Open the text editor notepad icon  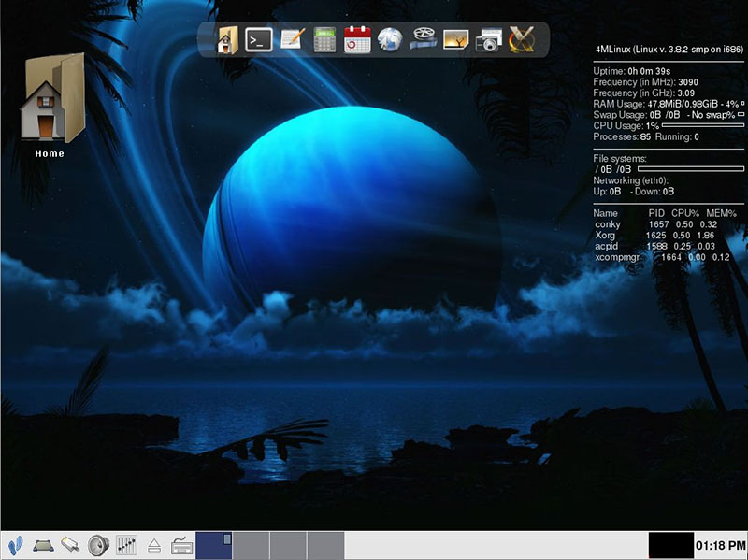click(290, 42)
